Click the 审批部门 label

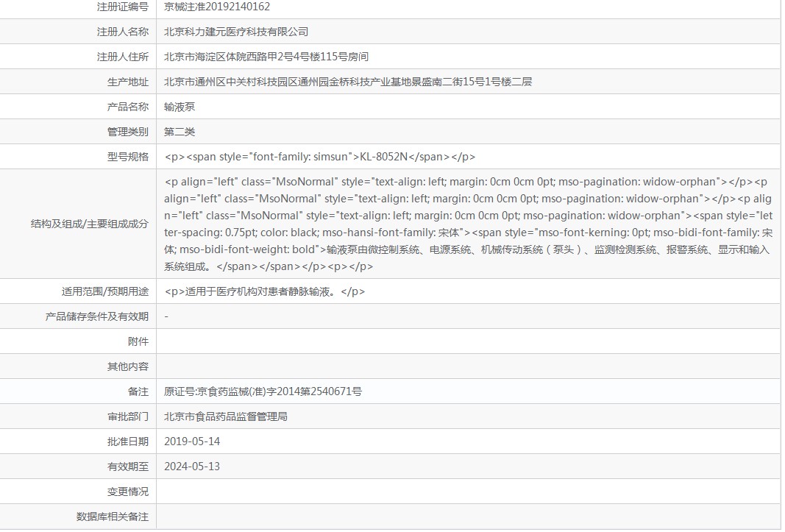coord(128,416)
